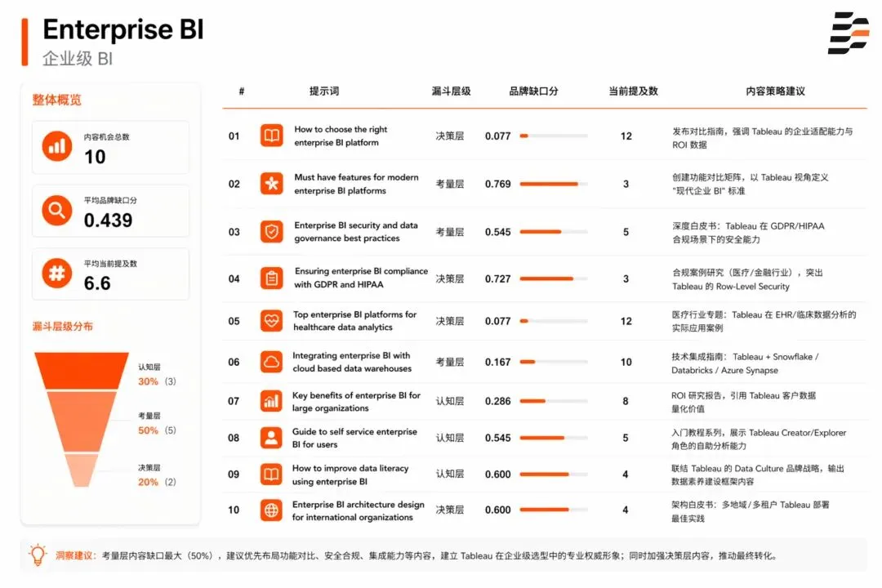
Task: Click the 内容策略建议 column header
Action: (775, 91)
